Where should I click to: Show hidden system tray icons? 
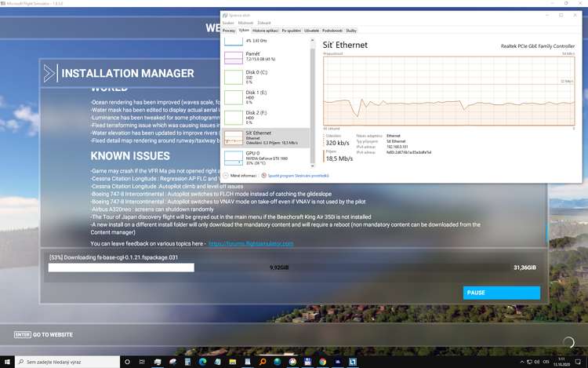click(521, 362)
